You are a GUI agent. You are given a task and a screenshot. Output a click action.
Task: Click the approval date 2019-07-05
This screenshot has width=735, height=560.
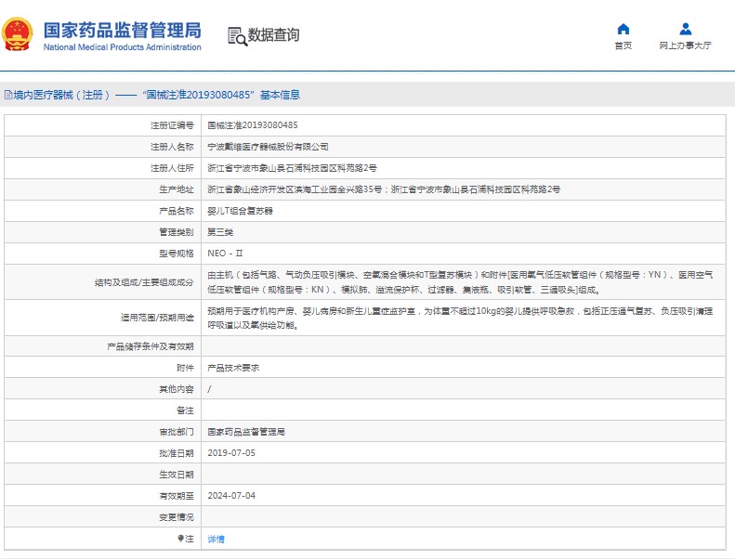click(x=230, y=453)
